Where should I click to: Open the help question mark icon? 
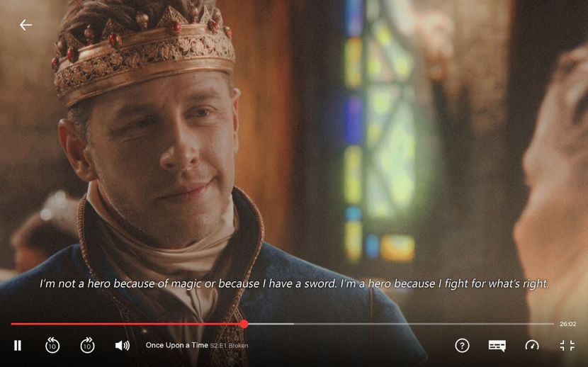tap(462, 345)
